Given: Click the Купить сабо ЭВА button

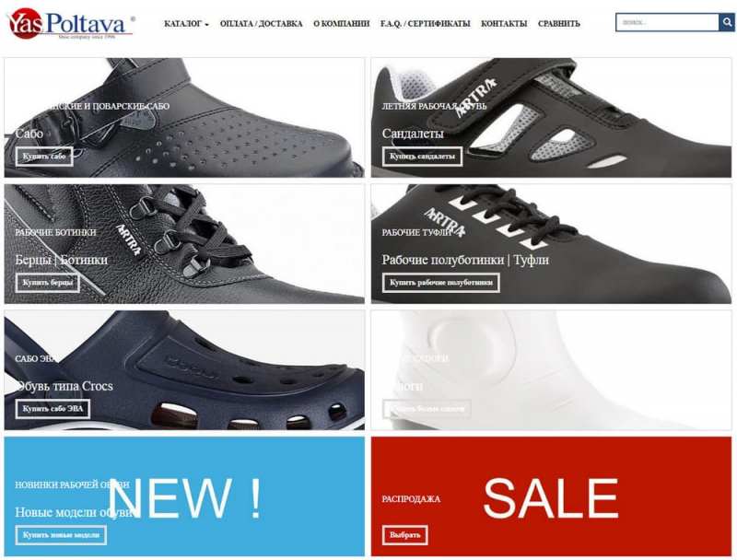Looking at the screenshot, I should pos(53,409).
